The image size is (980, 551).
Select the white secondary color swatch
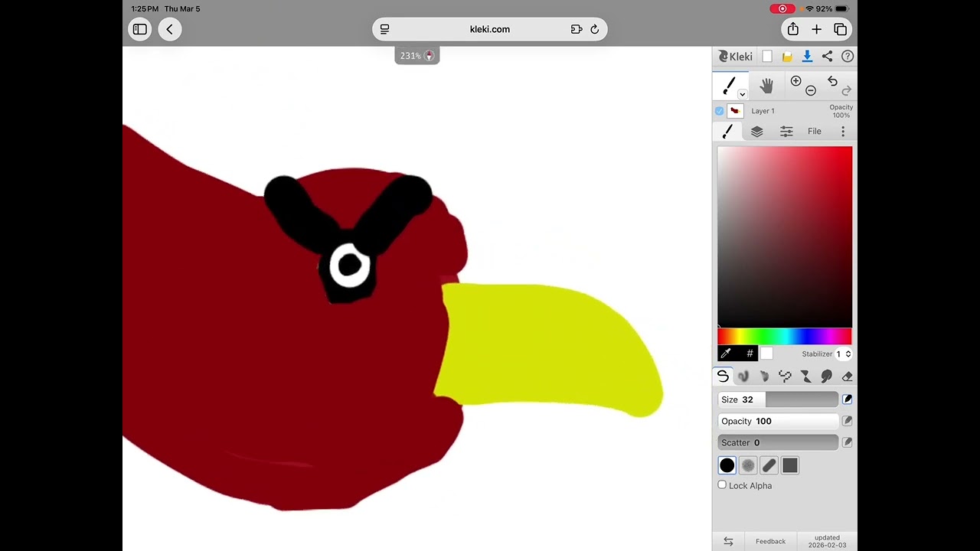(x=766, y=353)
